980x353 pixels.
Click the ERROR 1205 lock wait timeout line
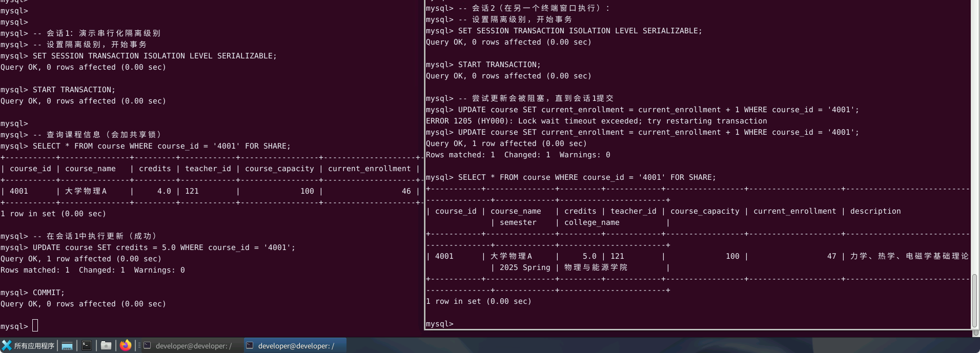(597, 121)
